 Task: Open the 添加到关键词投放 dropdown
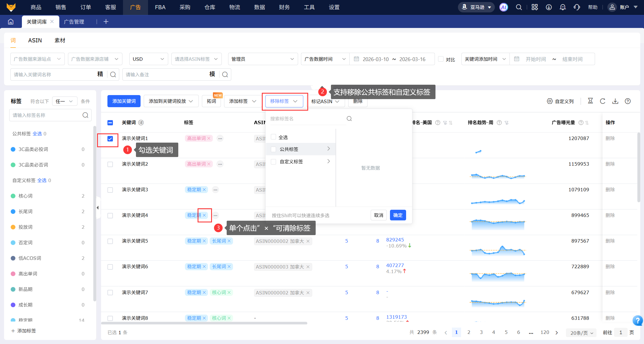click(x=171, y=101)
